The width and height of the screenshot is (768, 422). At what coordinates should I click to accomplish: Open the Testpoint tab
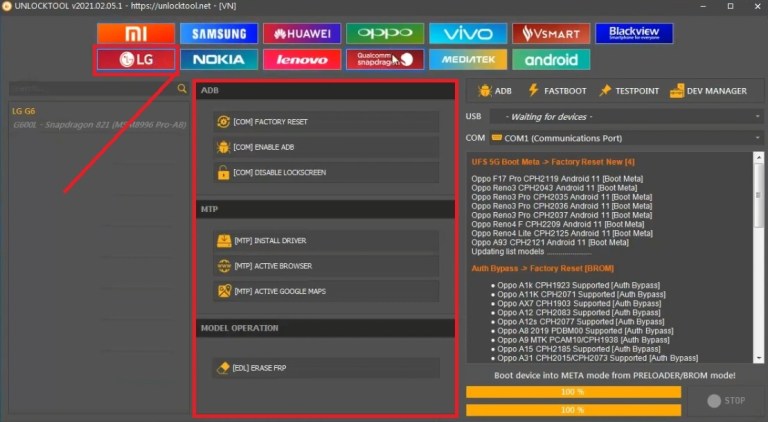(629, 91)
